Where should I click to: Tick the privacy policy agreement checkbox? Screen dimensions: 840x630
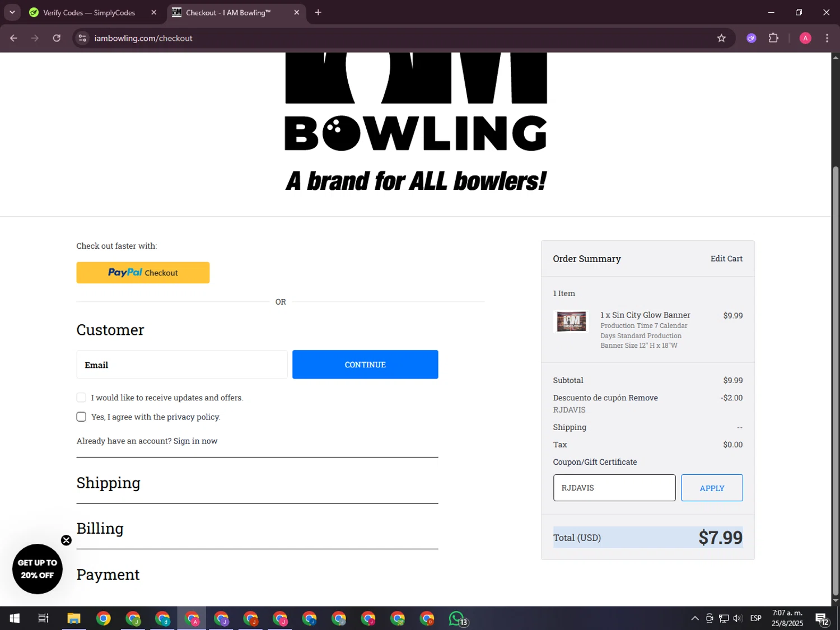coord(81,417)
